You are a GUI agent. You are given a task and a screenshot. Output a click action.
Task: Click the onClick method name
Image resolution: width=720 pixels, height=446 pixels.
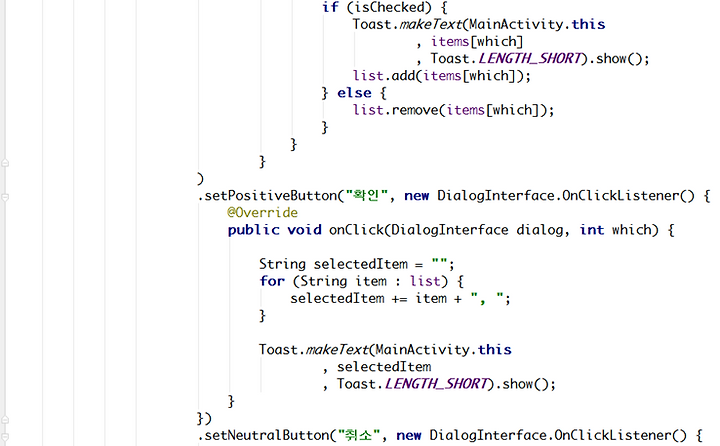356,230
